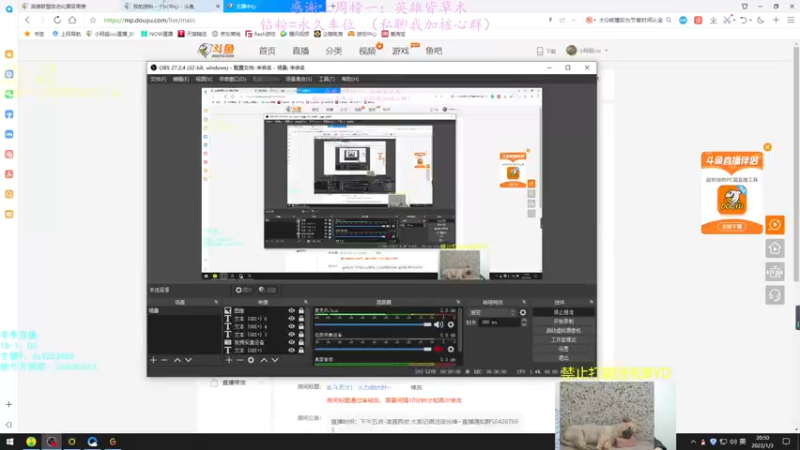
Task: Click 启动虚拟摄像机 button
Action: [563, 331]
